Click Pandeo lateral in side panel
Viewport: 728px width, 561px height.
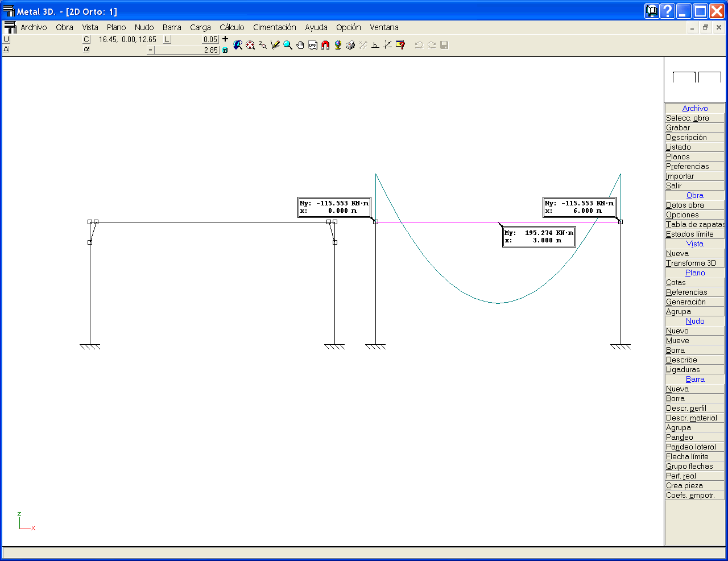tap(694, 447)
